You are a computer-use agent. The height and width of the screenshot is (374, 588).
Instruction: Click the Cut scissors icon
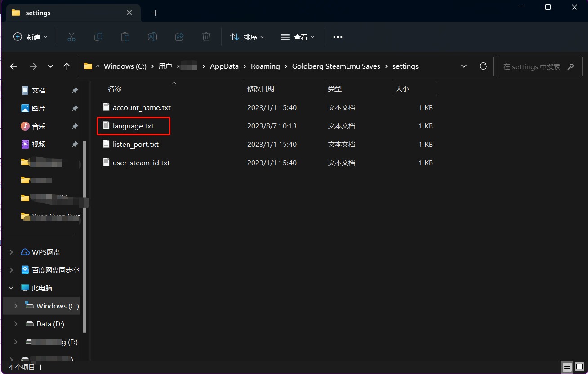[71, 37]
